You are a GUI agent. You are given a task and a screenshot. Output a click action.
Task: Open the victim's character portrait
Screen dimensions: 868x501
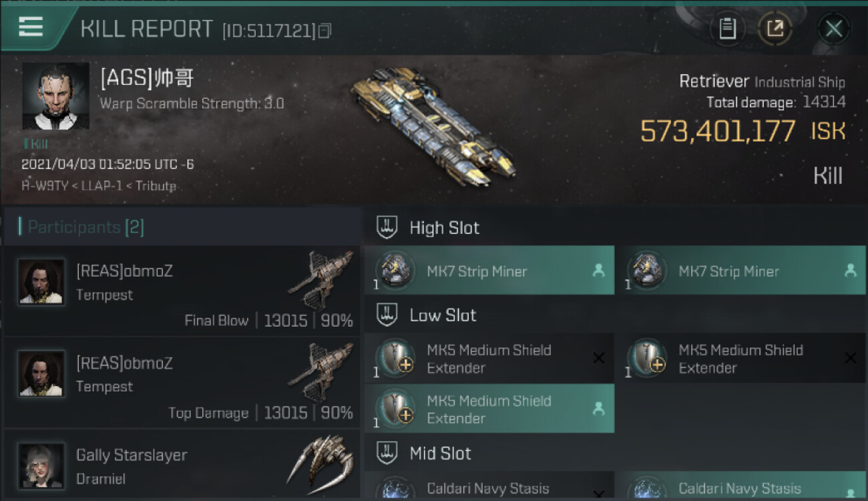[55, 96]
